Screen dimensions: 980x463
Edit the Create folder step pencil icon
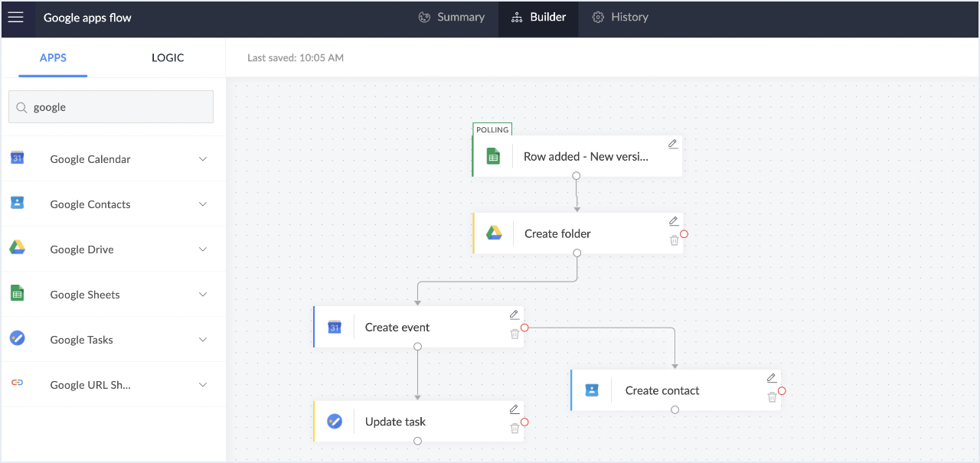click(674, 221)
